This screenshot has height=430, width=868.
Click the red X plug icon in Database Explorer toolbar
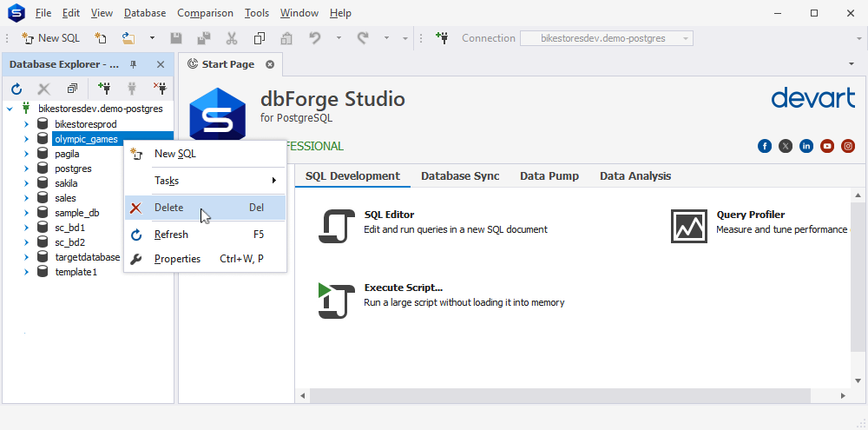(x=160, y=88)
